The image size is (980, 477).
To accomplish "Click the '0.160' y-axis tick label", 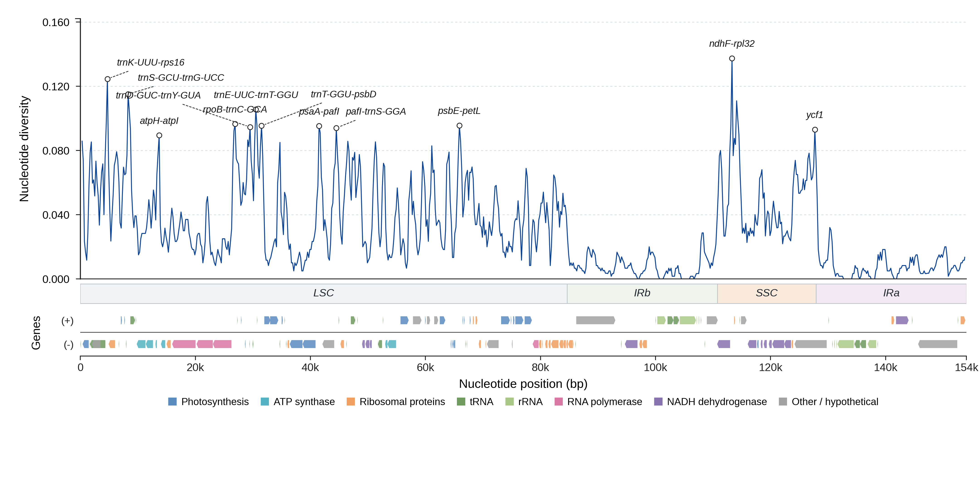I will tap(56, 22).
